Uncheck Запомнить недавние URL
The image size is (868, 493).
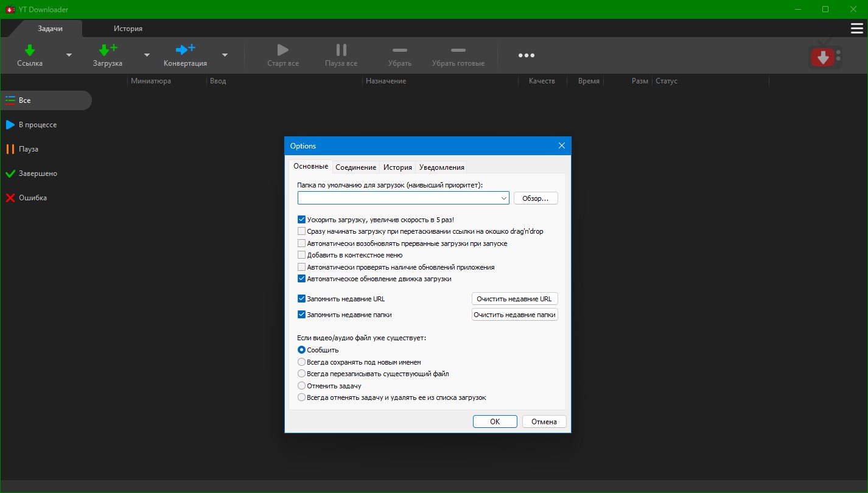pos(301,299)
